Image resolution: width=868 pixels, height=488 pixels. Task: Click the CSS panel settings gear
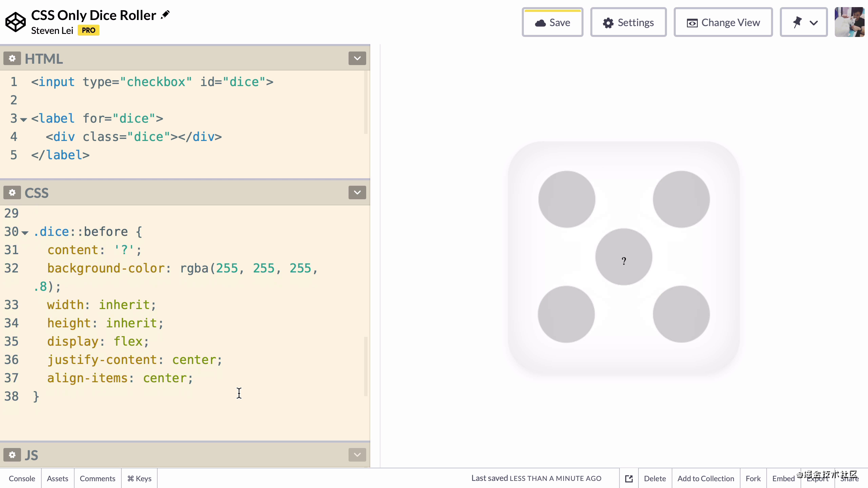[12, 192]
